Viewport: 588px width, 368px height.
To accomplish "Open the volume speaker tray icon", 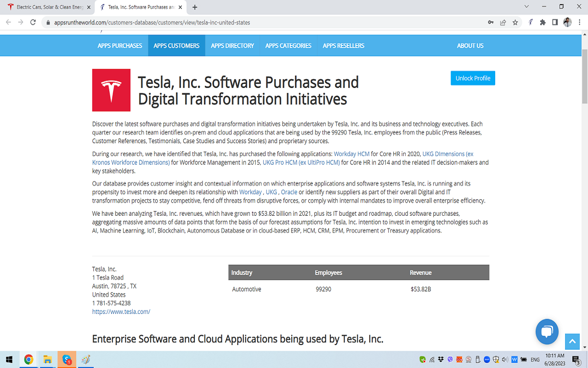I will click(505, 360).
